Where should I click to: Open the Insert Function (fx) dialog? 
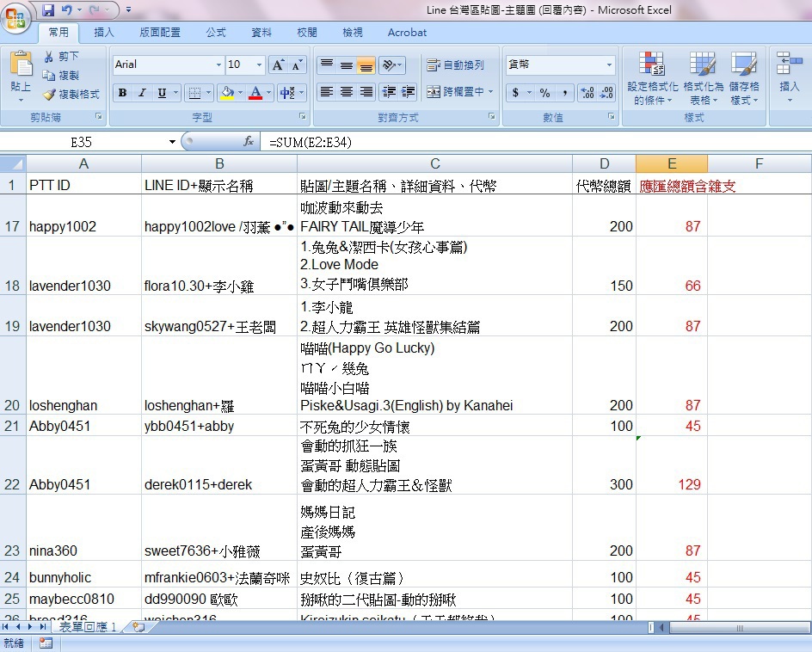point(249,141)
